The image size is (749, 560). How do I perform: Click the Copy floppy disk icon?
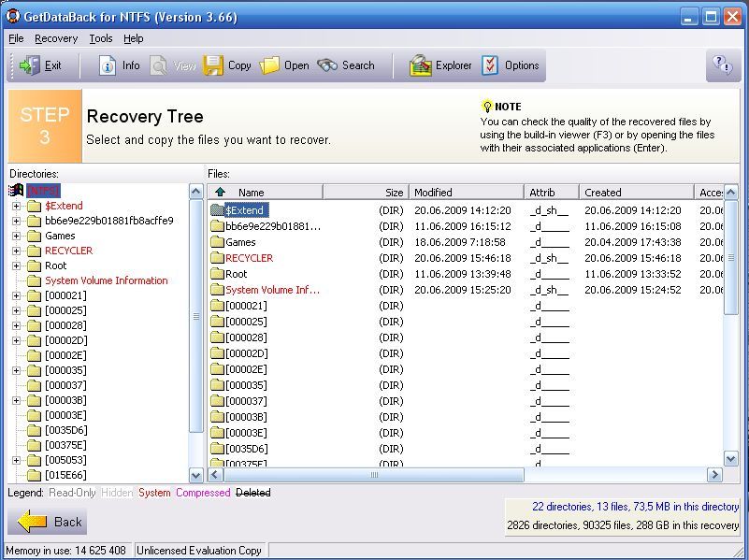(x=214, y=65)
